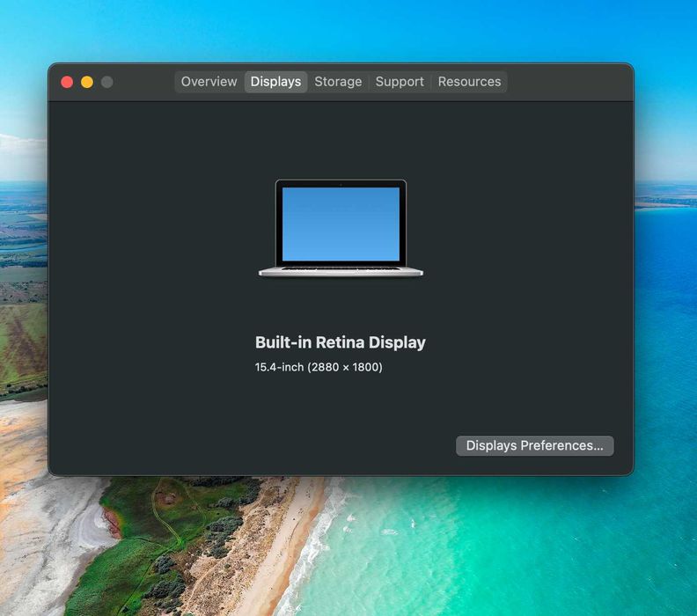Click the title bar between buttons and Overview
Screen dimensions: 697x616
pyautogui.click(x=144, y=82)
